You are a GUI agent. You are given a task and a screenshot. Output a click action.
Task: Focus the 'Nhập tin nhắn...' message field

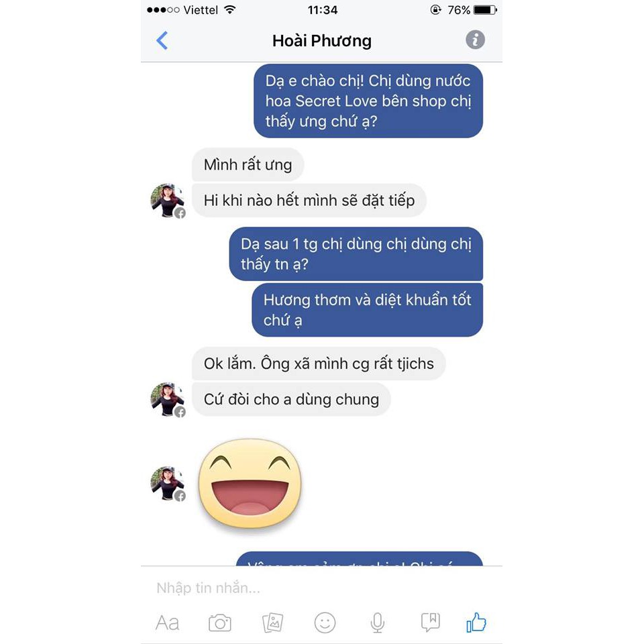coord(321,588)
